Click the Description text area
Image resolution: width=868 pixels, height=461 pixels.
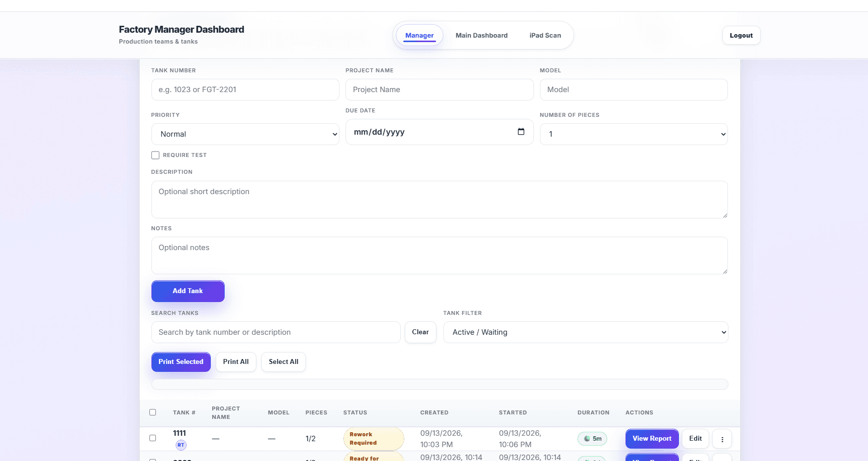click(x=439, y=200)
